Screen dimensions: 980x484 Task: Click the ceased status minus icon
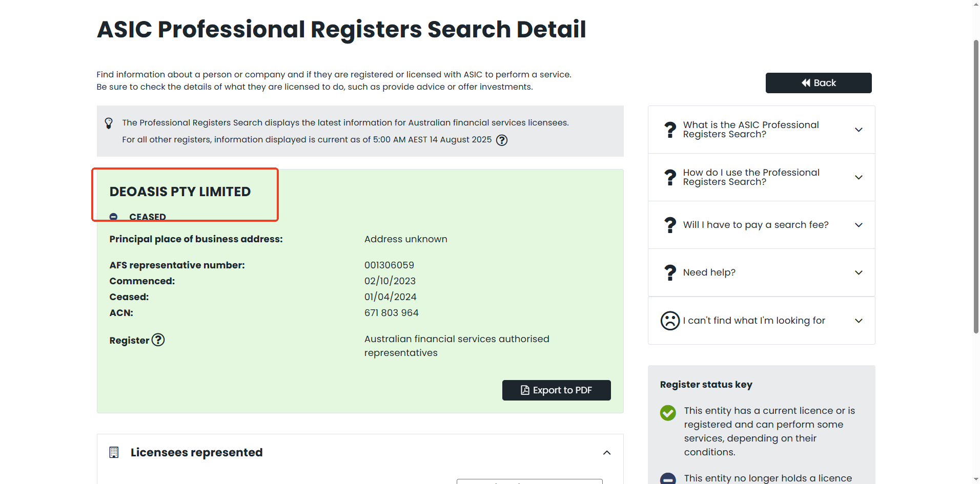[x=114, y=217]
